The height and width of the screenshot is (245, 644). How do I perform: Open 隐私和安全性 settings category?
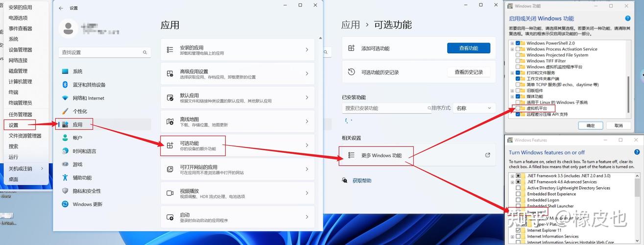click(104, 191)
